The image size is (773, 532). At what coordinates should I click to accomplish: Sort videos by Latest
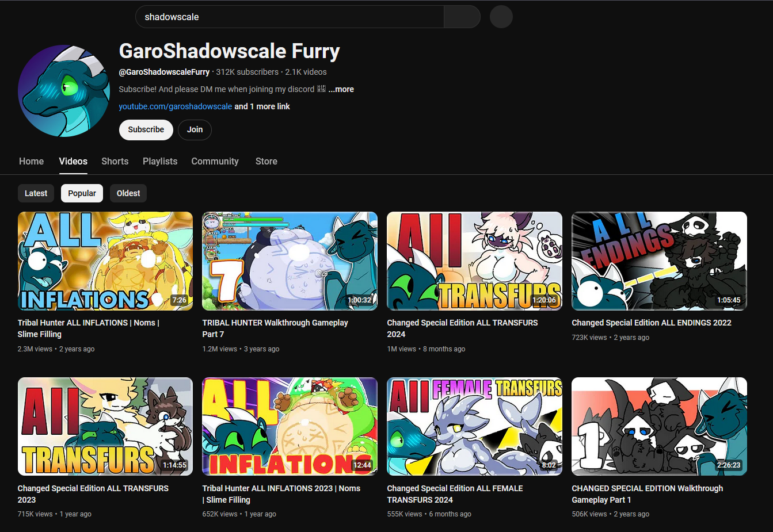[36, 193]
